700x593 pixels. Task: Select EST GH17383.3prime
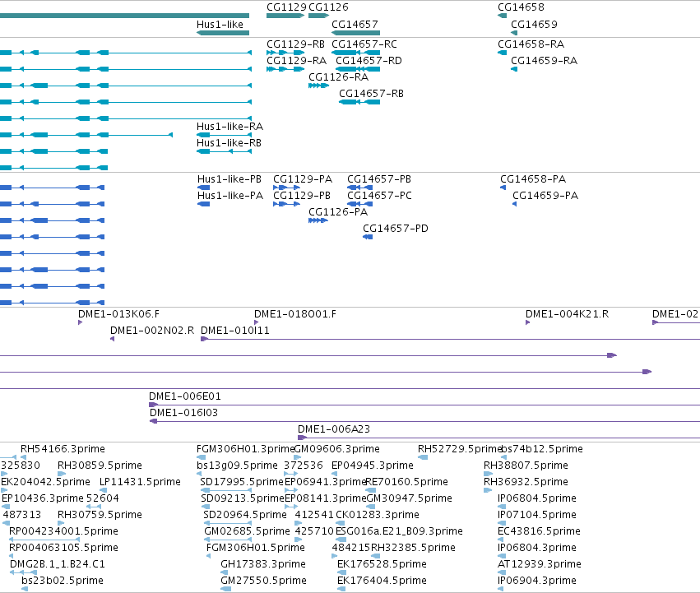point(225,572)
